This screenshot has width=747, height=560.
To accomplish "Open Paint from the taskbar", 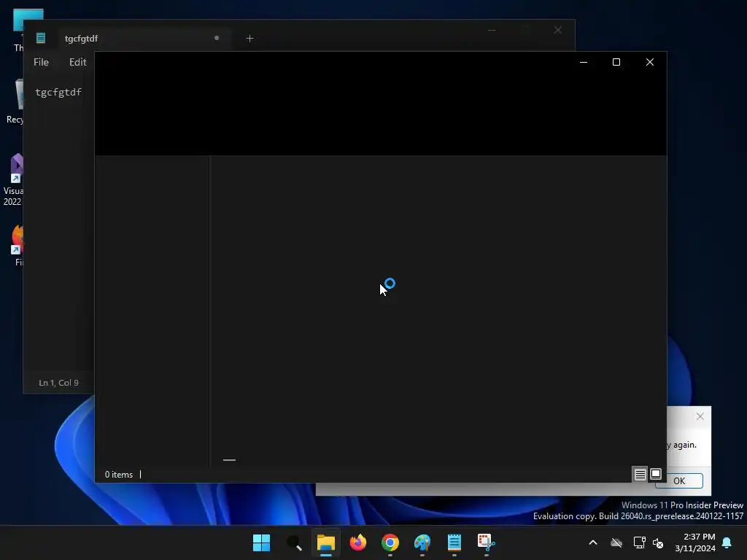I will [x=422, y=542].
